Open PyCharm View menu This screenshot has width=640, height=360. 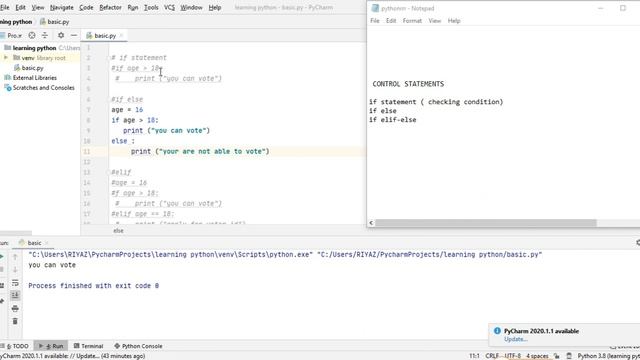pyautogui.click(x=38, y=7)
